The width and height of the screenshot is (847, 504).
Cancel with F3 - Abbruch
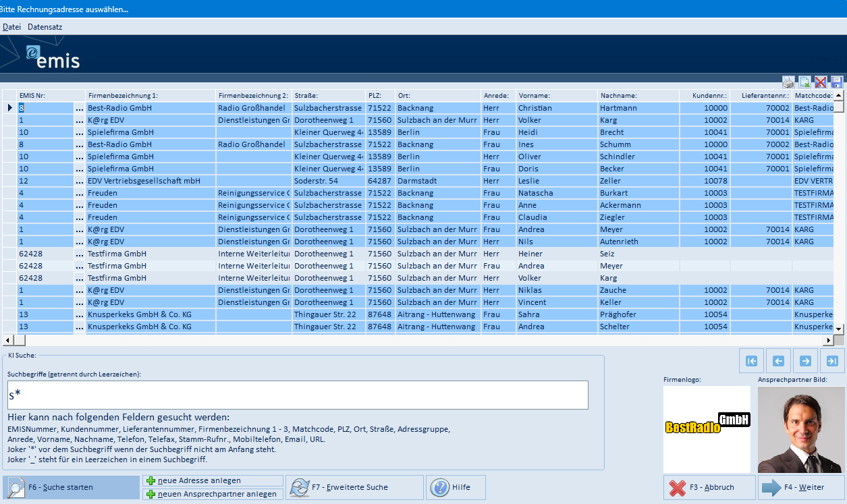tap(709, 487)
